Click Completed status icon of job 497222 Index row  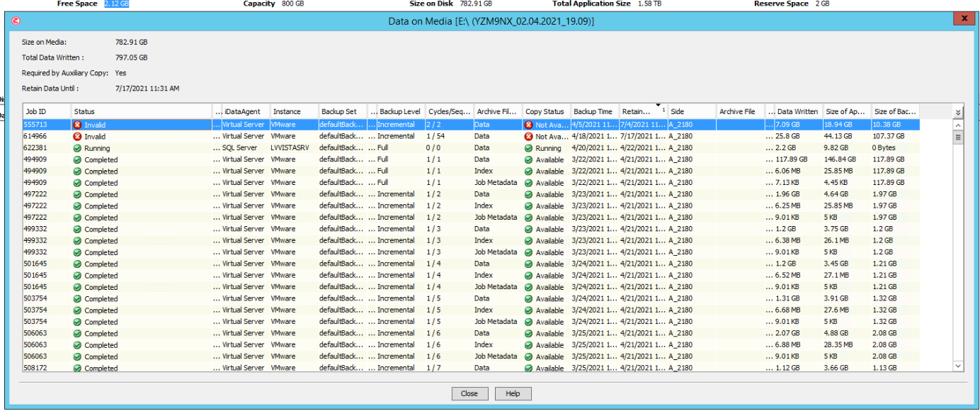78,206
